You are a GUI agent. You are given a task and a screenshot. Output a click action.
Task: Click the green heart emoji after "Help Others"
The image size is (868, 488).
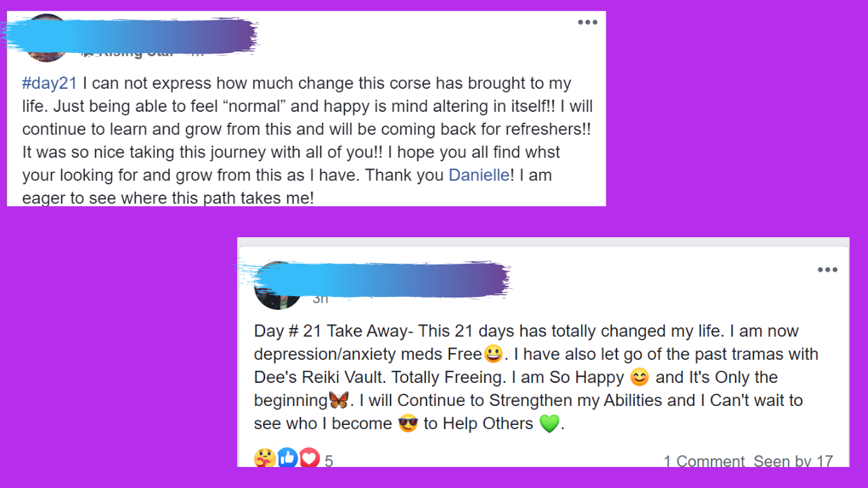point(549,424)
